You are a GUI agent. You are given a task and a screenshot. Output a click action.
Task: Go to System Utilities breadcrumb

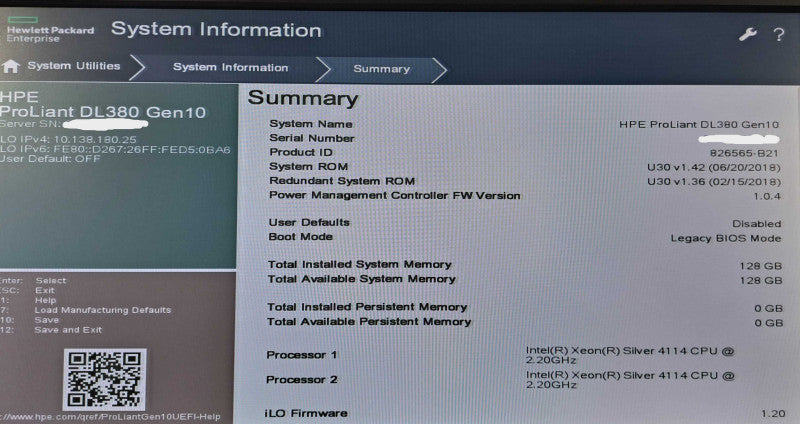74,66
